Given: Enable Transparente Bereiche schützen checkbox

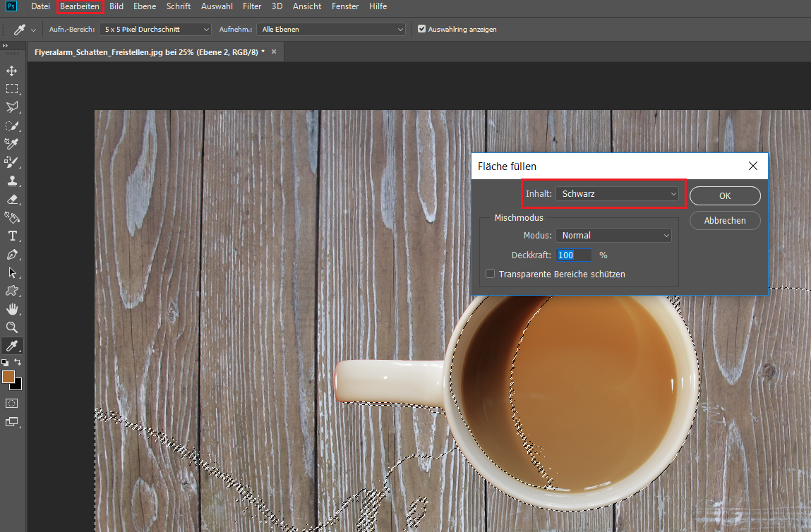Looking at the screenshot, I should pos(491,274).
